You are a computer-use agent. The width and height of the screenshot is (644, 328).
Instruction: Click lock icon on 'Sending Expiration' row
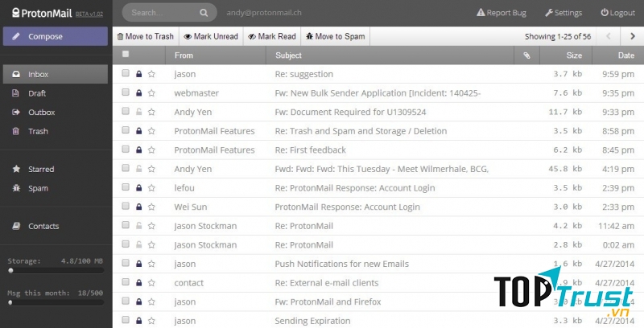[x=138, y=321]
